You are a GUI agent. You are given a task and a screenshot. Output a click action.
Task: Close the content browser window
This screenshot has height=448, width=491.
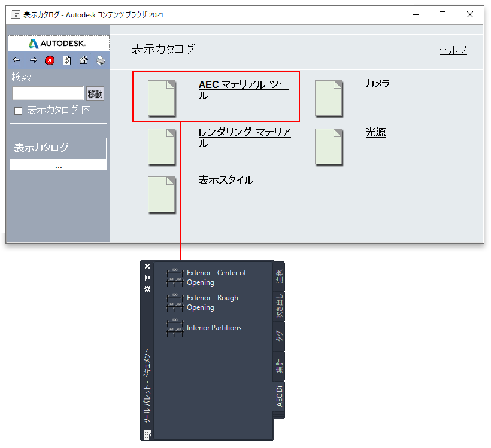[x=469, y=14]
